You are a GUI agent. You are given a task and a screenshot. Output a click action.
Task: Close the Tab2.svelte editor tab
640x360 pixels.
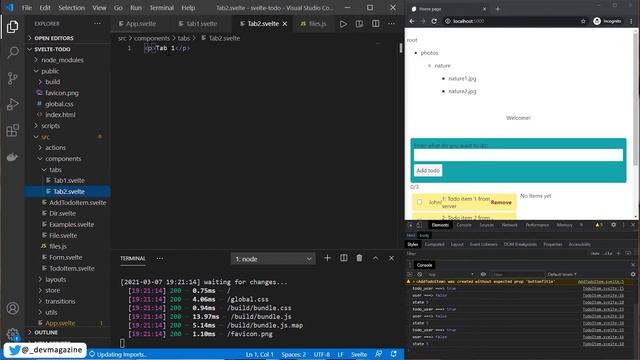(x=285, y=24)
